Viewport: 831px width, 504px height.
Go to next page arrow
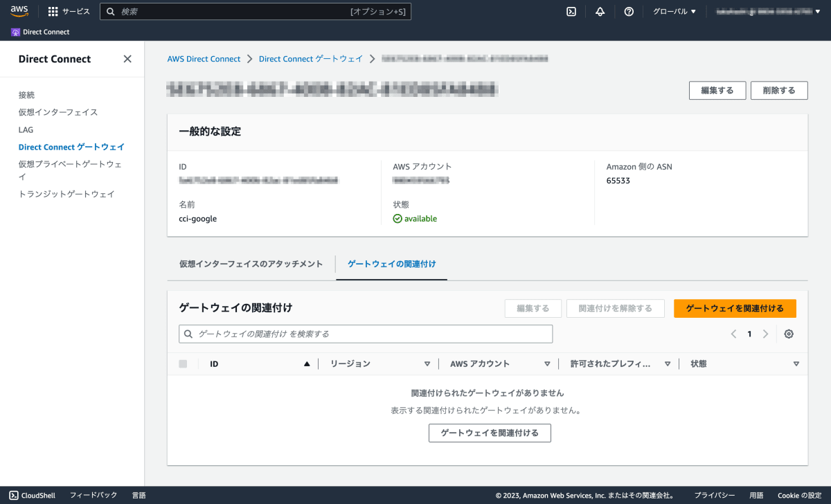coord(765,334)
